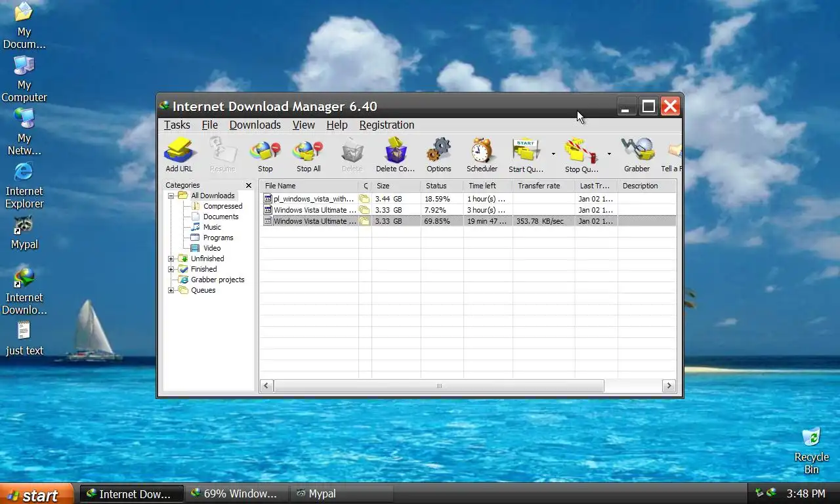Open the Start Queue dropdown arrow

pos(553,154)
